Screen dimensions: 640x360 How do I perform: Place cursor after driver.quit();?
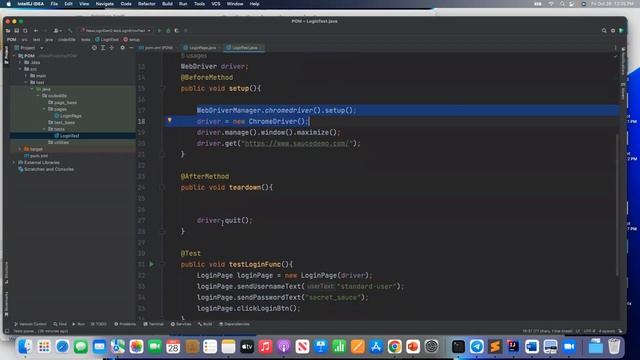(253, 220)
